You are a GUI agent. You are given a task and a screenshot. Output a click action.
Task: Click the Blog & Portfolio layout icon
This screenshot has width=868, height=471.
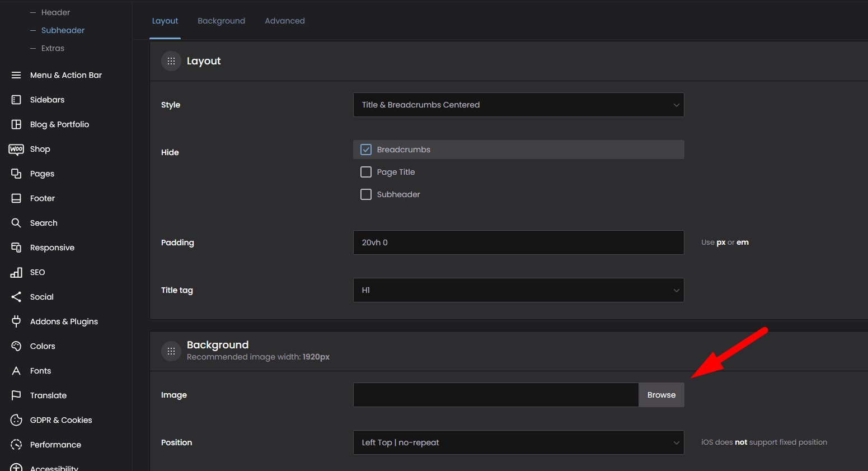coord(16,124)
